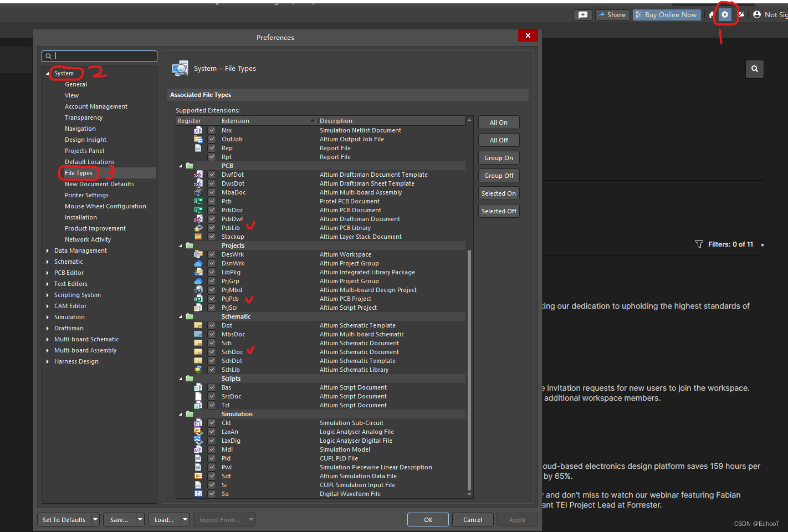
Task: Select Mouse Wheel Configuration tree item
Action: point(105,207)
